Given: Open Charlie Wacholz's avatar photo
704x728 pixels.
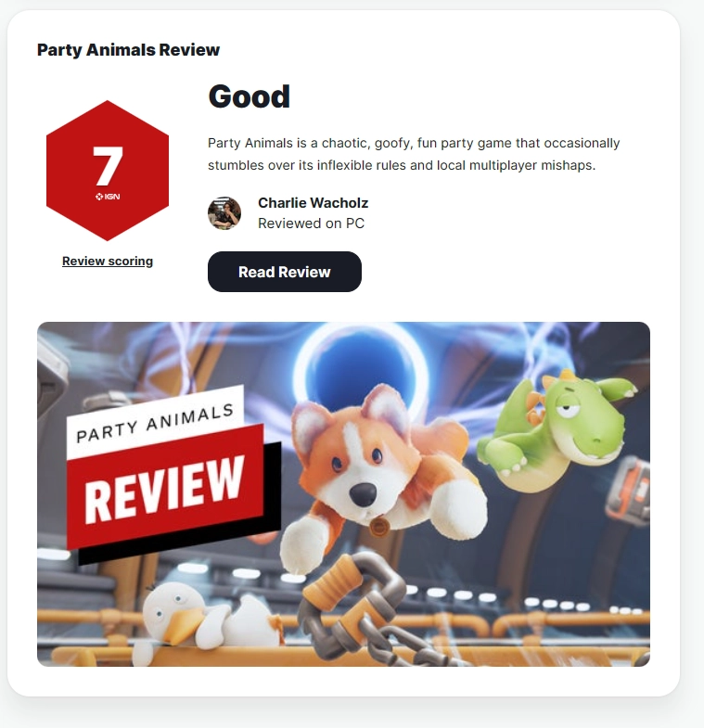Looking at the screenshot, I should (224, 213).
